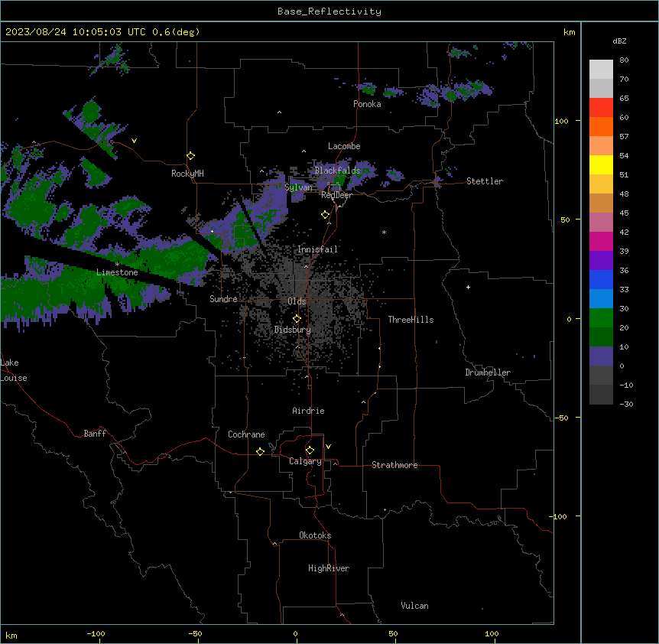Click the asterisk marker above Limestone label
The image size is (659, 644).
[117, 264]
